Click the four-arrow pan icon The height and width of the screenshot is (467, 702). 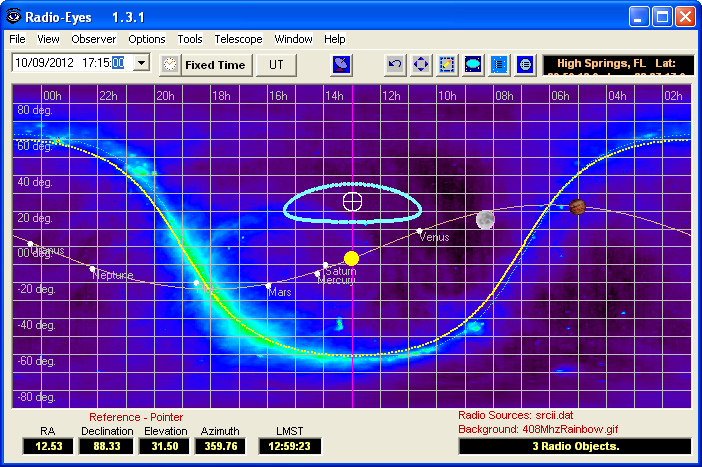tap(422, 65)
